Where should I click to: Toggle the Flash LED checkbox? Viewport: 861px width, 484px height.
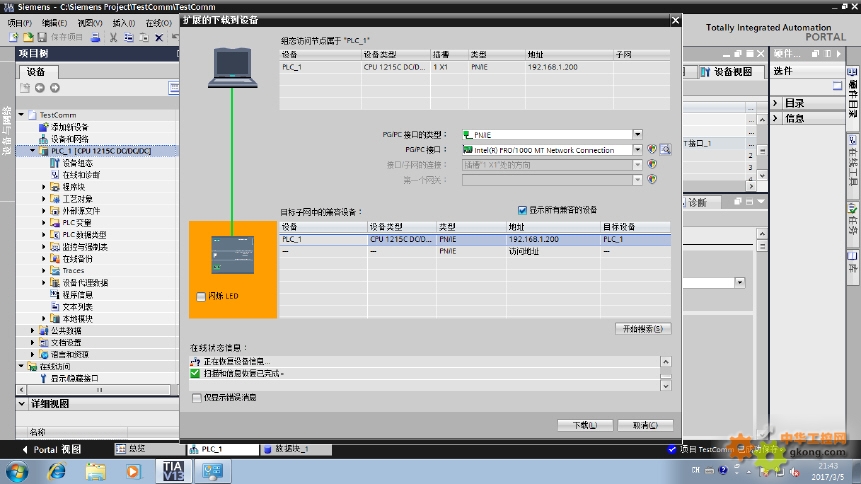tap(201, 297)
